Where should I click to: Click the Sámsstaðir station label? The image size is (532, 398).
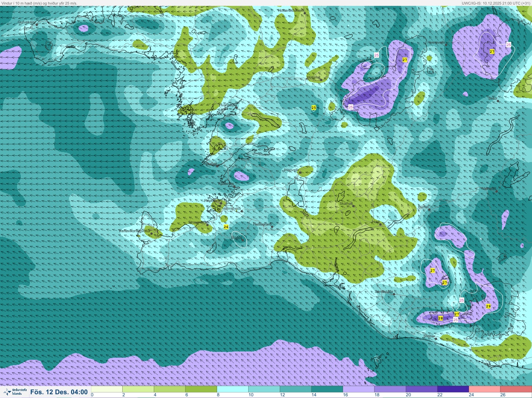click(x=384, y=292)
